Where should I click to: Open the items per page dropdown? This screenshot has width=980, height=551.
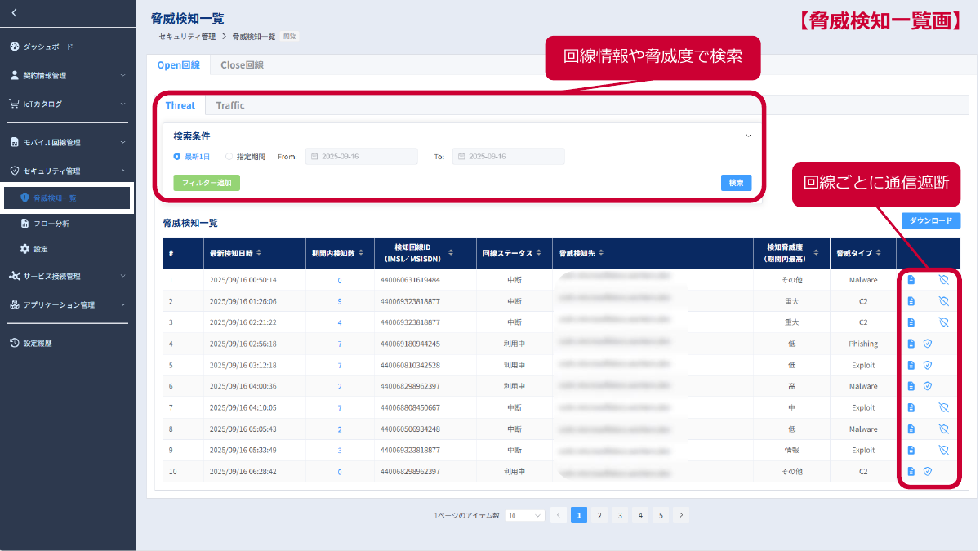coord(523,515)
